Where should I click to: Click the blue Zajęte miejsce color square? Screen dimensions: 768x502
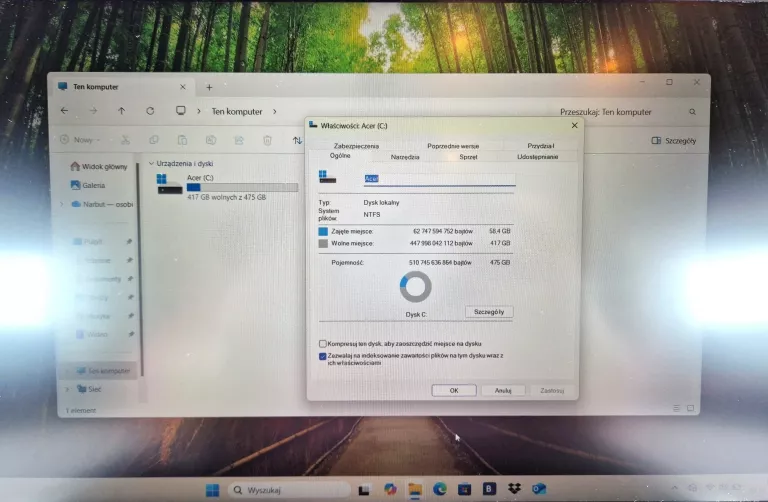(x=323, y=231)
